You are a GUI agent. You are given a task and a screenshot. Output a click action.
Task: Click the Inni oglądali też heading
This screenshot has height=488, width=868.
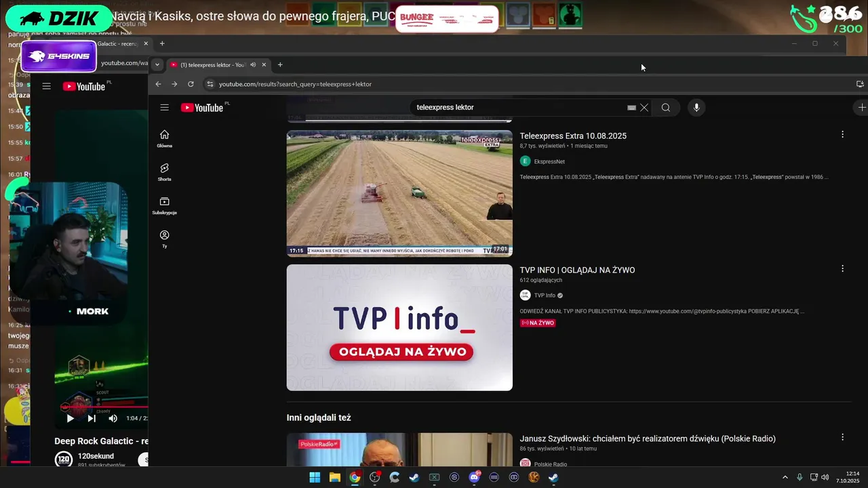click(319, 418)
